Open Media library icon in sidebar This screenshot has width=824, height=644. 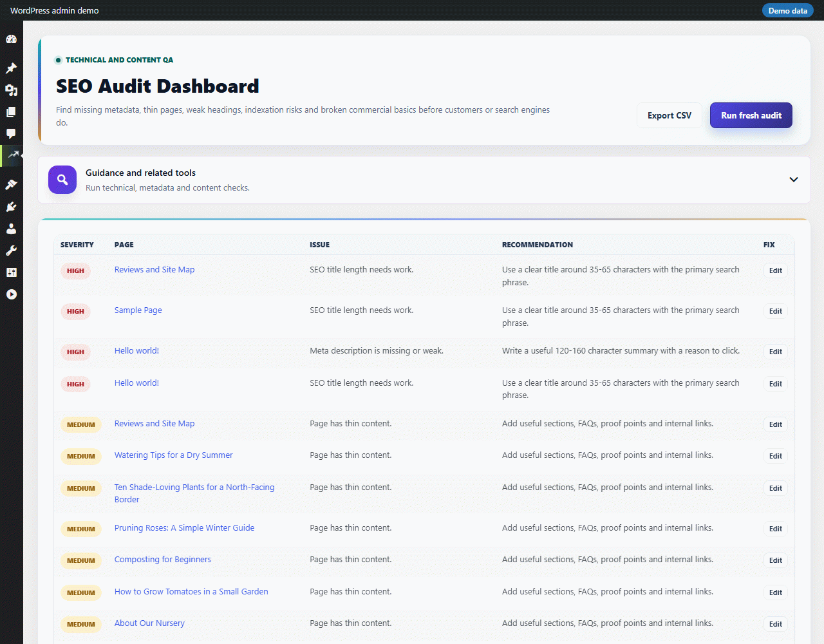click(11, 90)
